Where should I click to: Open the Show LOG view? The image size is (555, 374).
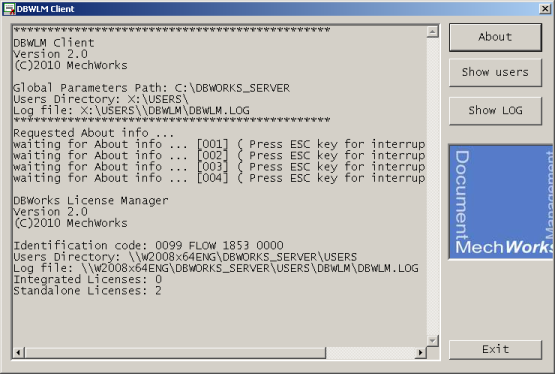coord(495,111)
